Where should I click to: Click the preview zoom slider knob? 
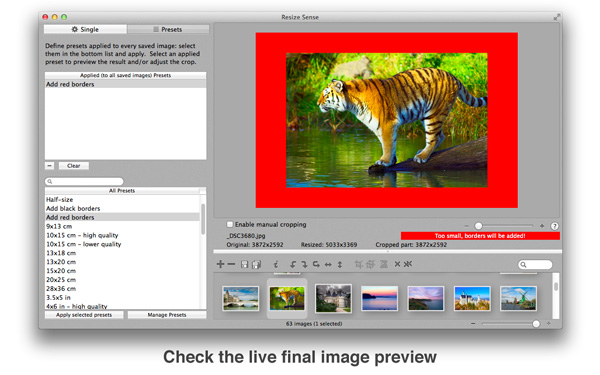[x=478, y=226]
